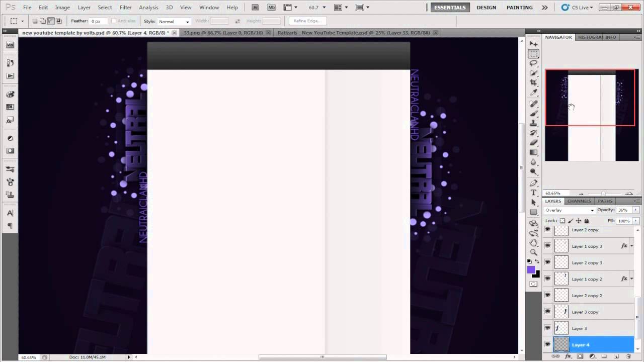The height and width of the screenshot is (362, 644).
Task: Toggle visibility of Layer 2 copy 3
Action: (x=547, y=262)
